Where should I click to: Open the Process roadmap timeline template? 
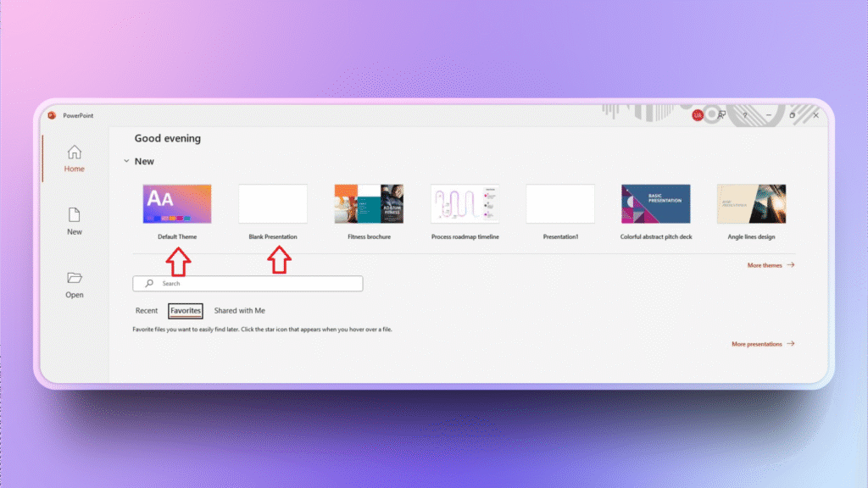coord(464,203)
